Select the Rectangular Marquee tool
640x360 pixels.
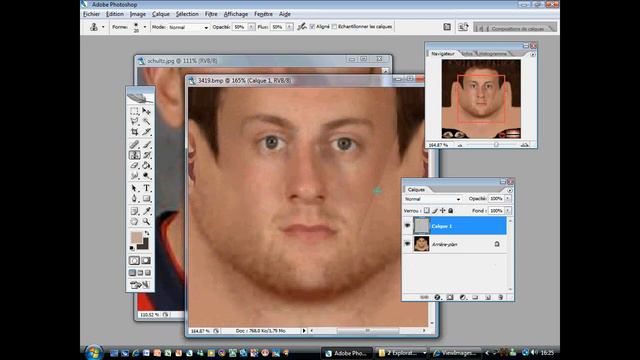click(134, 111)
